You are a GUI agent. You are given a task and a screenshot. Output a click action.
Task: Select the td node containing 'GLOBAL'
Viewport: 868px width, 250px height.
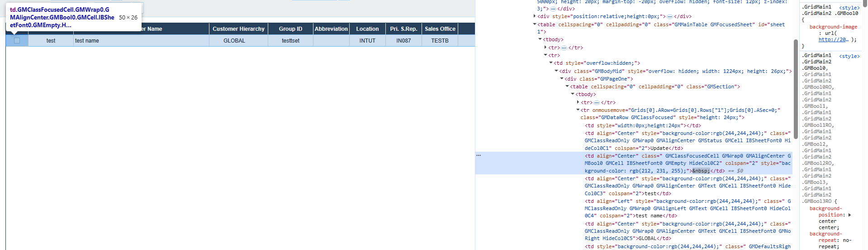(688, 231)
